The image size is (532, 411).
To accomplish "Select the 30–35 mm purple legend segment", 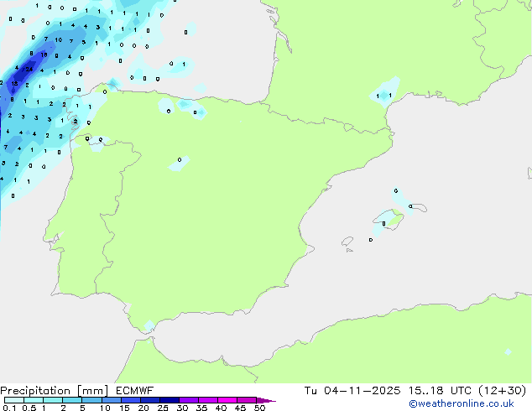I will click(189, 400).
